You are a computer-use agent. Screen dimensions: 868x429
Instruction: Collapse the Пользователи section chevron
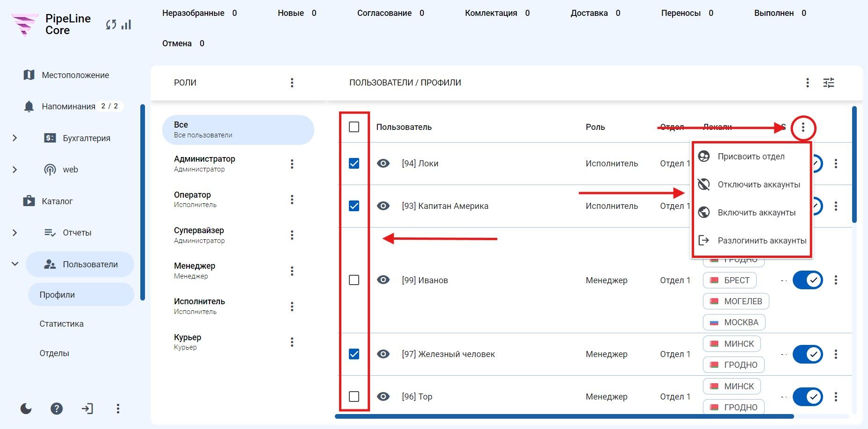click(x=14, y=264)
